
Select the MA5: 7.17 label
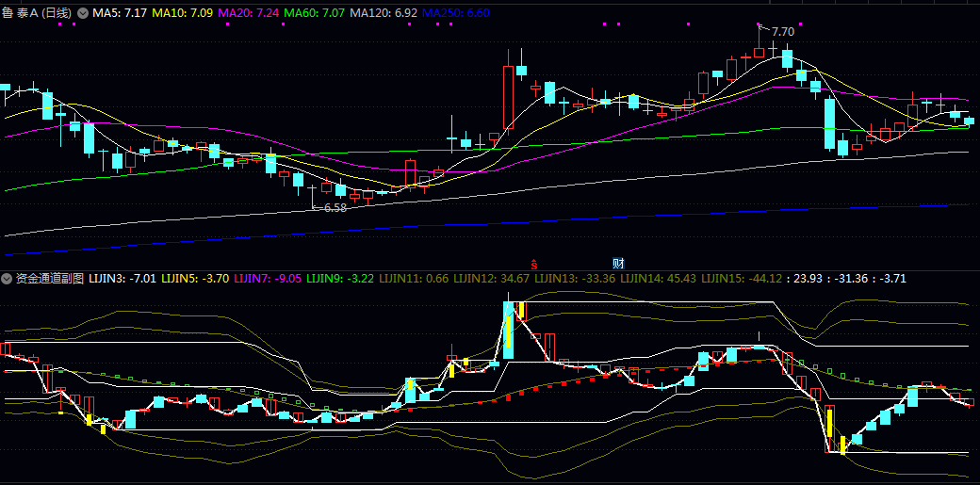pyautogui.click(x=120, y=12)
